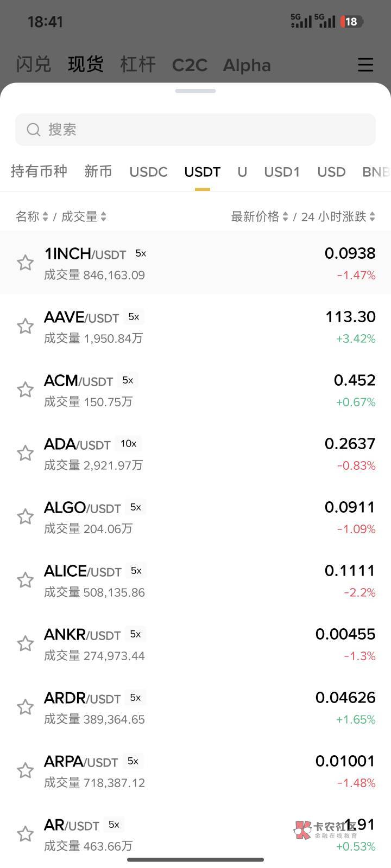Focus the 搜索 search field

click(x=206, y=130)
